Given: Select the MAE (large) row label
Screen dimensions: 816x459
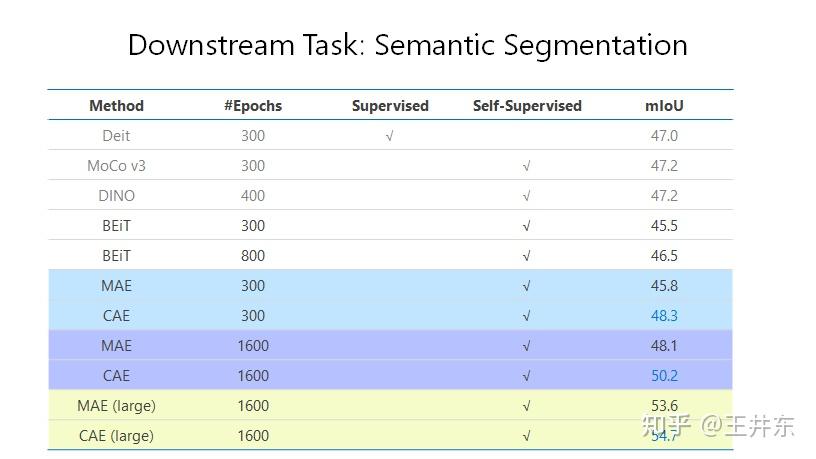Looking at the screenshot, I should (116, 406).
